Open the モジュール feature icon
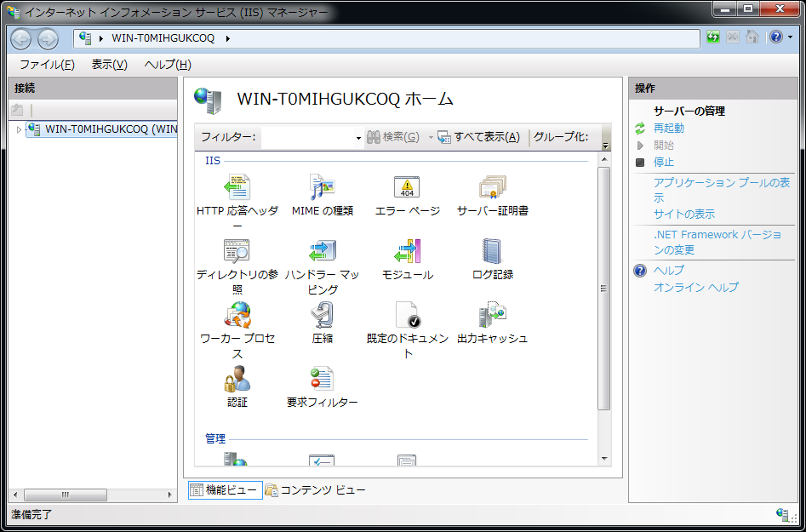Image resolution: width=806 pixels, height=532 pixels. click(407, 251)
